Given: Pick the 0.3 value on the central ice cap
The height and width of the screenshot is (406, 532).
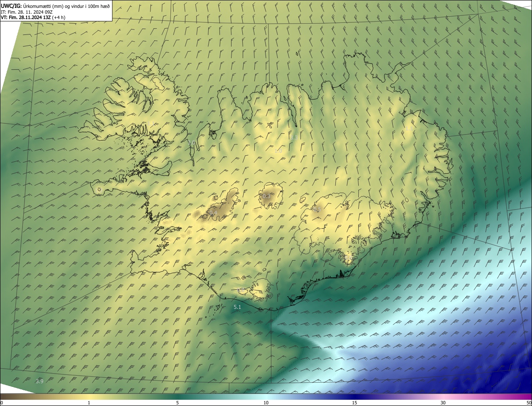Looking at the screenshot, I should [266, 196].
